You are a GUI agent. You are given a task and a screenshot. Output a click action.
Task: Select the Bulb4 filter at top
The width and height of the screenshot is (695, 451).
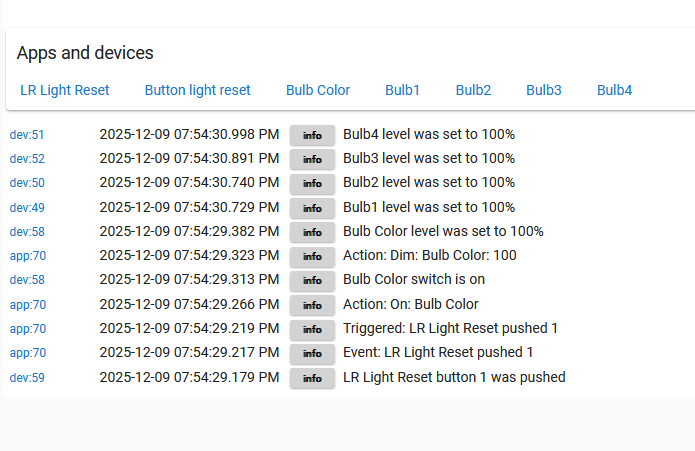click(615, 90)
